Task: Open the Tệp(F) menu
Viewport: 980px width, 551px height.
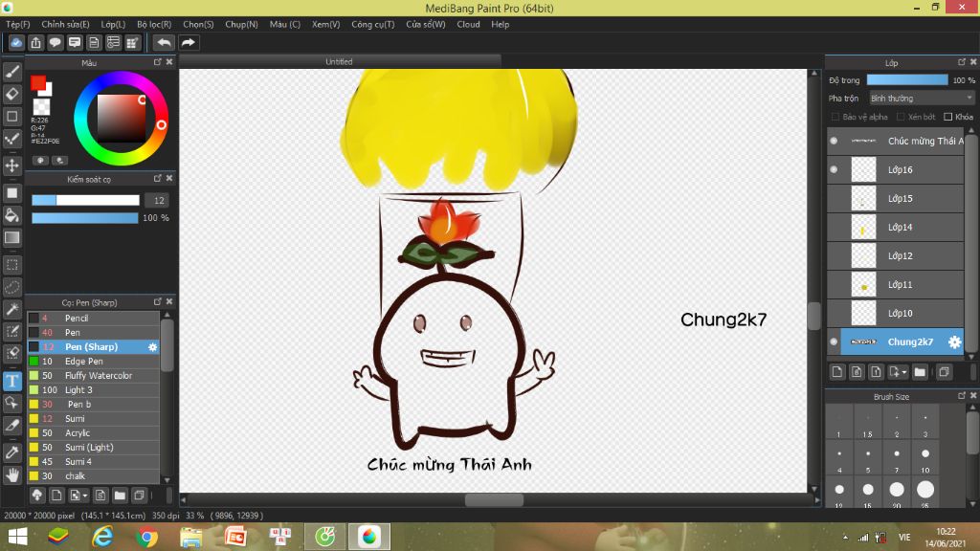Action: pyautogui.click(x=18, y=24)
